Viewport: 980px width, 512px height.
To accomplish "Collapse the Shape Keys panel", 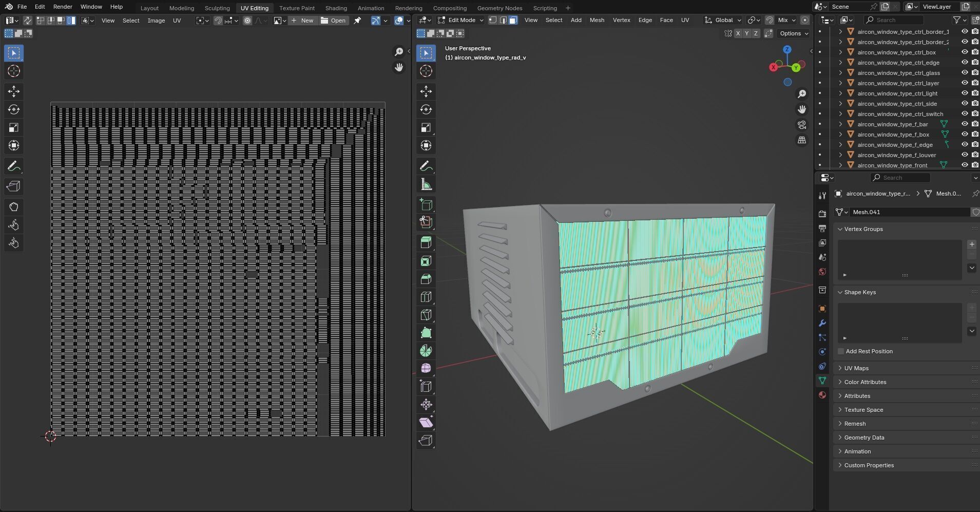I will [x=860, y=292].
